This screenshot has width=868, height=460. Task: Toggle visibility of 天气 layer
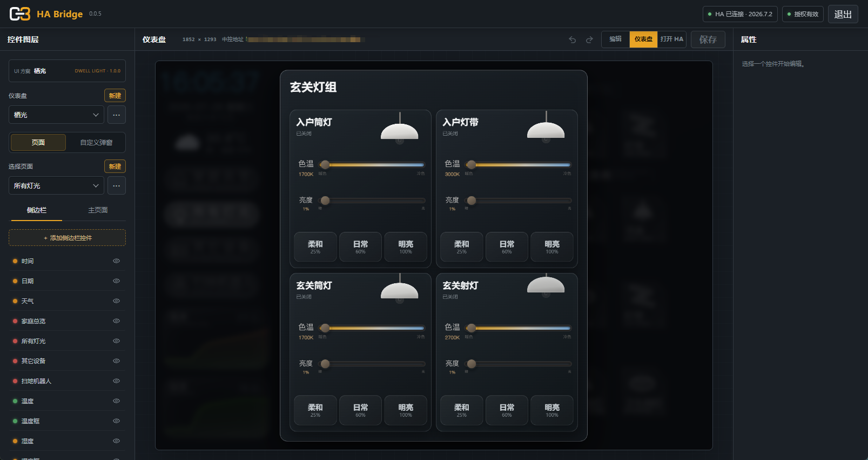click(116, 301)
